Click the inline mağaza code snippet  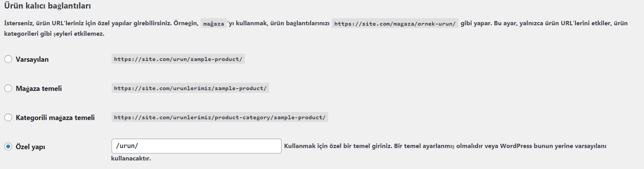click(213, 24)
